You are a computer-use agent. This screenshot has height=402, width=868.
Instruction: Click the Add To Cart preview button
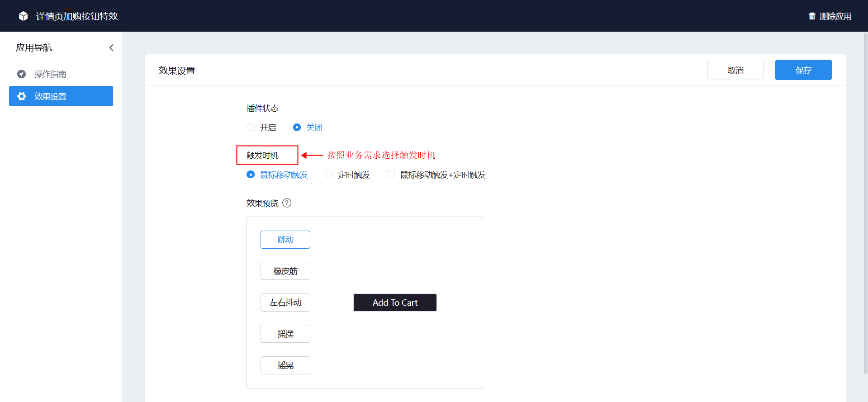(395, 303)
